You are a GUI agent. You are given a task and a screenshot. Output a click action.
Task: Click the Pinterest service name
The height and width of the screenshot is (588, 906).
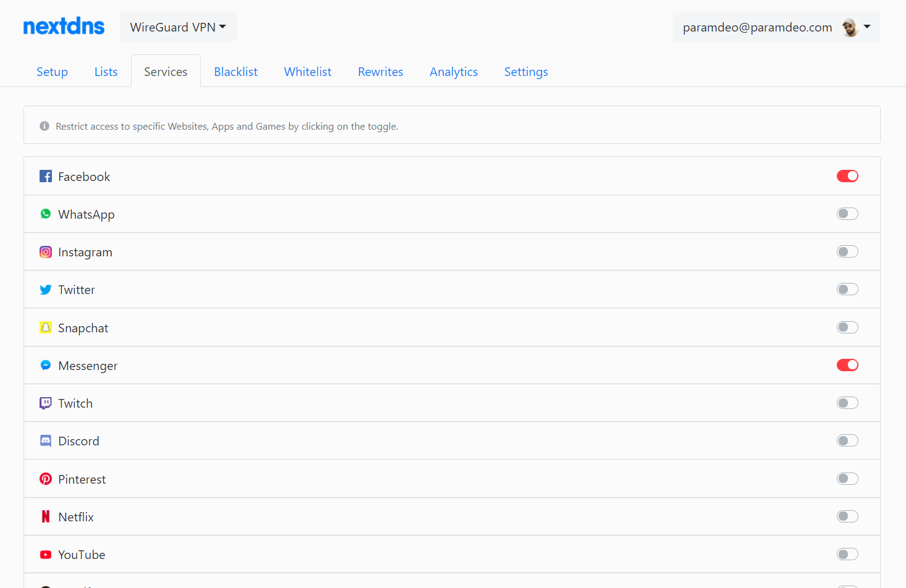pyautogui.click(x=82, y=479)
